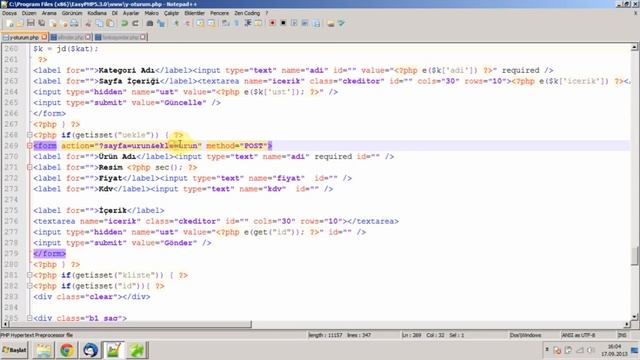Image resolution: width=640 pixels, height=360 pixels.
Task: Click the horizontal scrollbar thumb
Action: pos(130,324)
